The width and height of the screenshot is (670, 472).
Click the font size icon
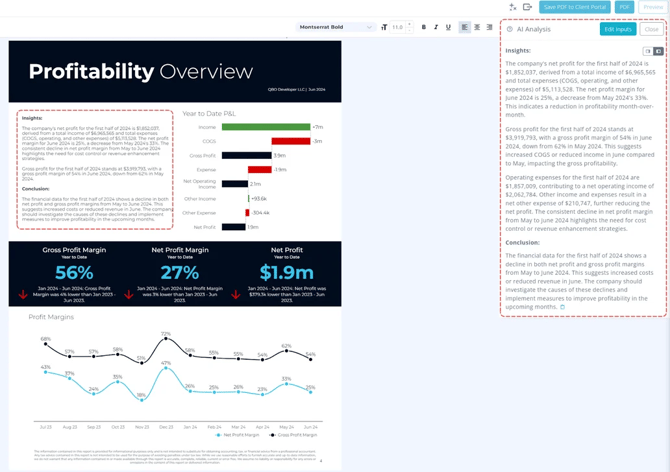pyautogui.click(x=384, y=28)
